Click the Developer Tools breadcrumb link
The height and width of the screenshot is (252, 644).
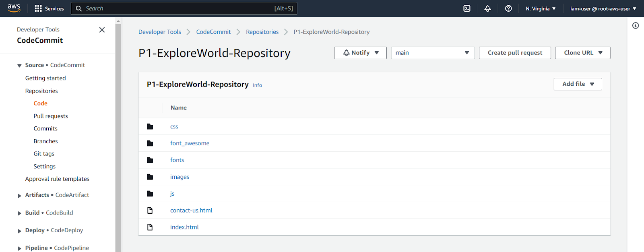(x=160, y=32)
